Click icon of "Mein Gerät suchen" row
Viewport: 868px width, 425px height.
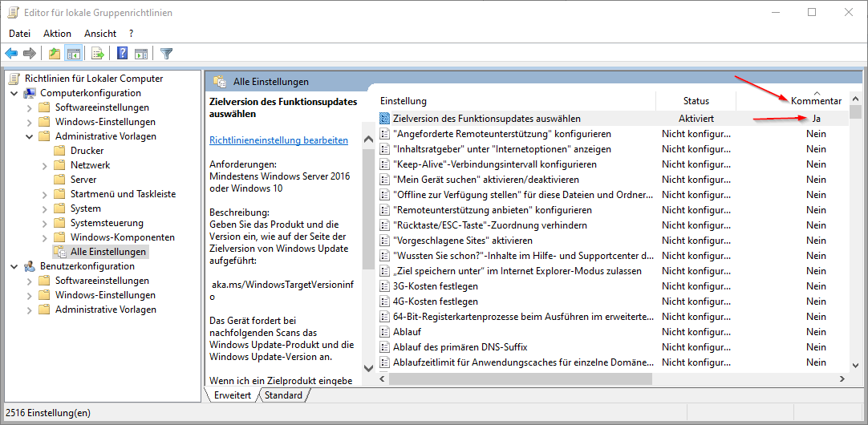click(385, 180)
